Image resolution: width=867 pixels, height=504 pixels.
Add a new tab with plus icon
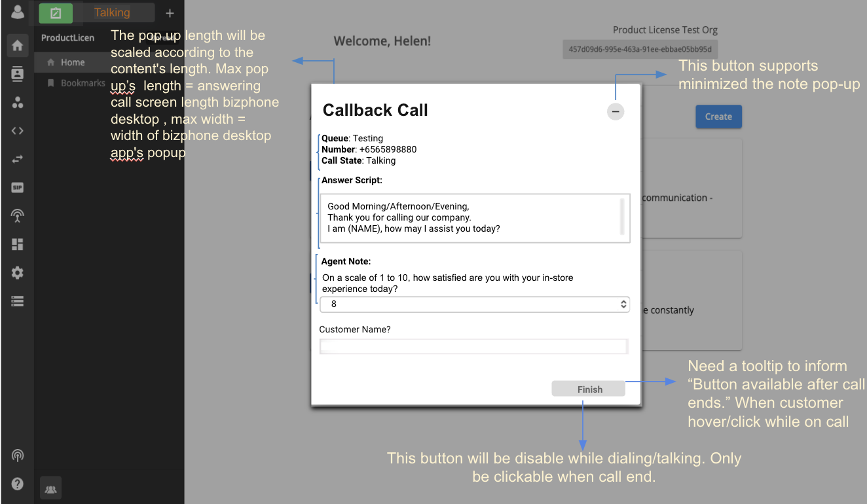coord(170,13)
